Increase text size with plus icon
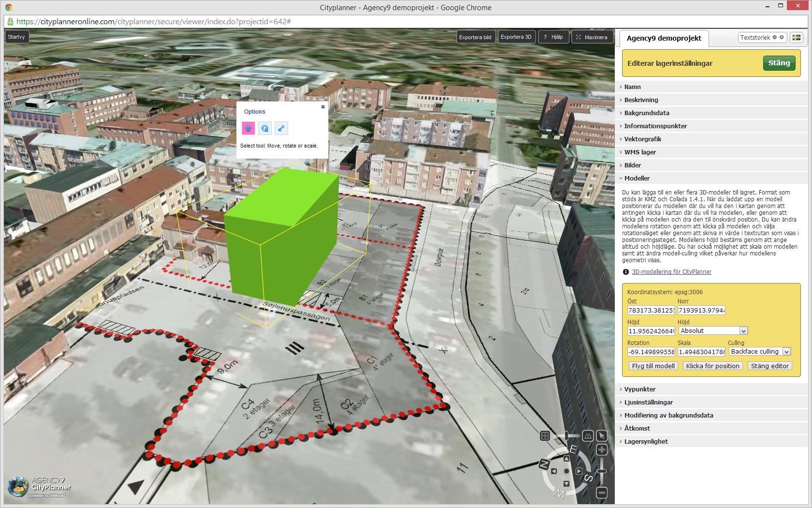Image resolution: width=812 pixels, height=508 pixels. click(782, 37)
